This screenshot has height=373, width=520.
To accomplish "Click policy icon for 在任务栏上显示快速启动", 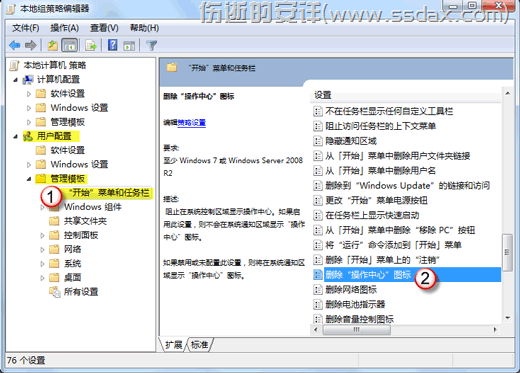I will pos(318,215).
